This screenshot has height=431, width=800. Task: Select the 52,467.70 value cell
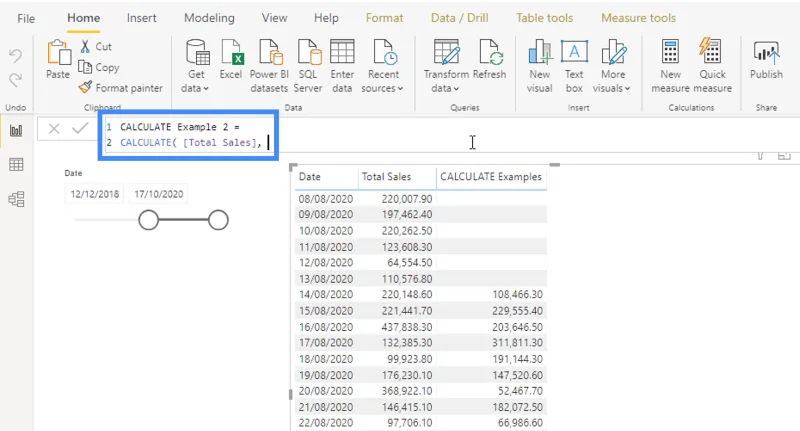[x=520, y=391]
